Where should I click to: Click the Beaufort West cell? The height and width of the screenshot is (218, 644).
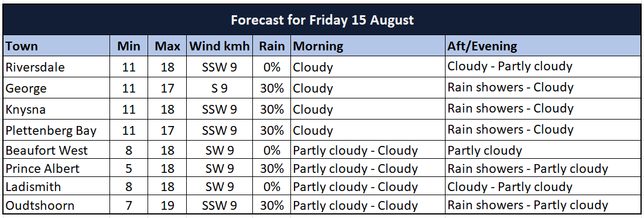[57, 150]
